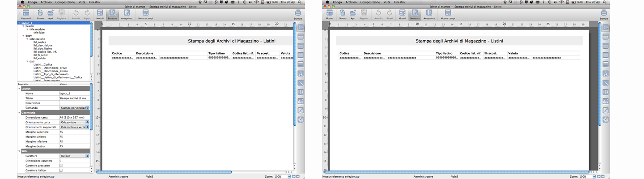Click the Nascondi sidebar toolbar icon
The height and width of the screenshot is (179, 644).
coord(26,13)
